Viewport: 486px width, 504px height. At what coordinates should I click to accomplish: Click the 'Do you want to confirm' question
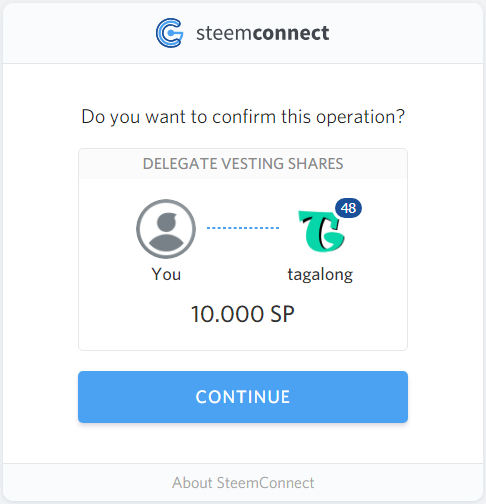[x=243, y=117]
